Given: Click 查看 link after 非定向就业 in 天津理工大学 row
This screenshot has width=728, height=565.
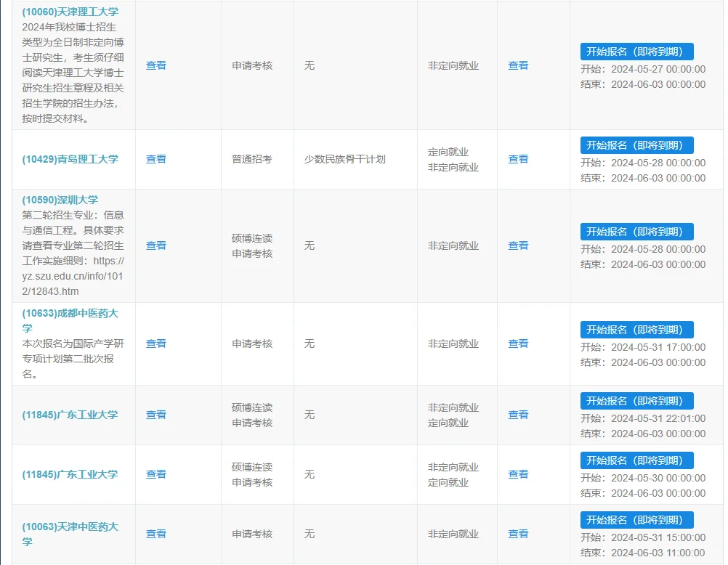Looking at the screenshot, I should click(518, 65).
